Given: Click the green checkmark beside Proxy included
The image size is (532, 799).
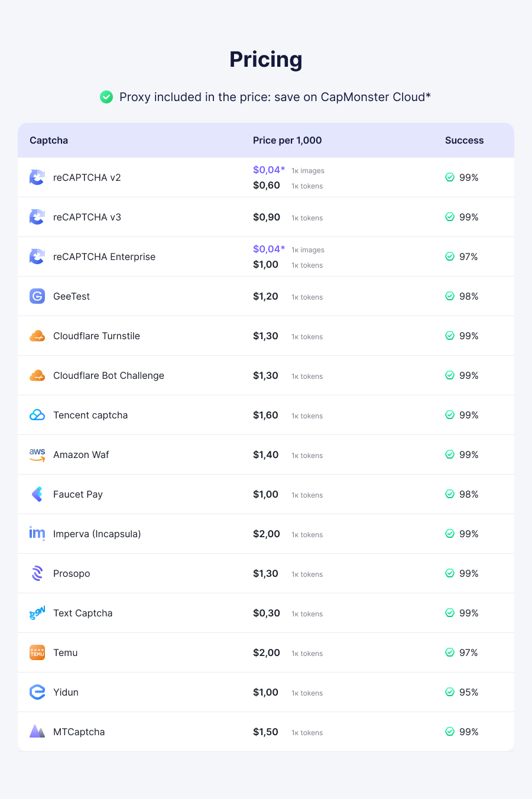Looking at the screenshot, I should pyautogui.click(x=106, y=97).
